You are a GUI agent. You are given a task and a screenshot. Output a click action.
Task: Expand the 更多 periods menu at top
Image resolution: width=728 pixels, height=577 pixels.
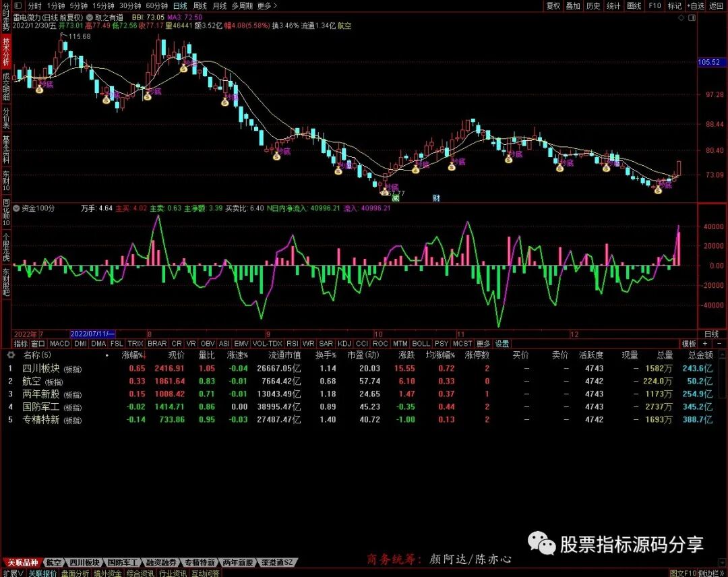(x=266, y=5)
